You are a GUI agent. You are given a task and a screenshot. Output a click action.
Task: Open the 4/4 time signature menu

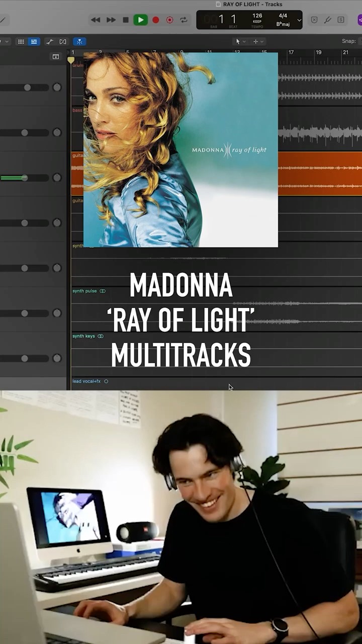(283, 16)
